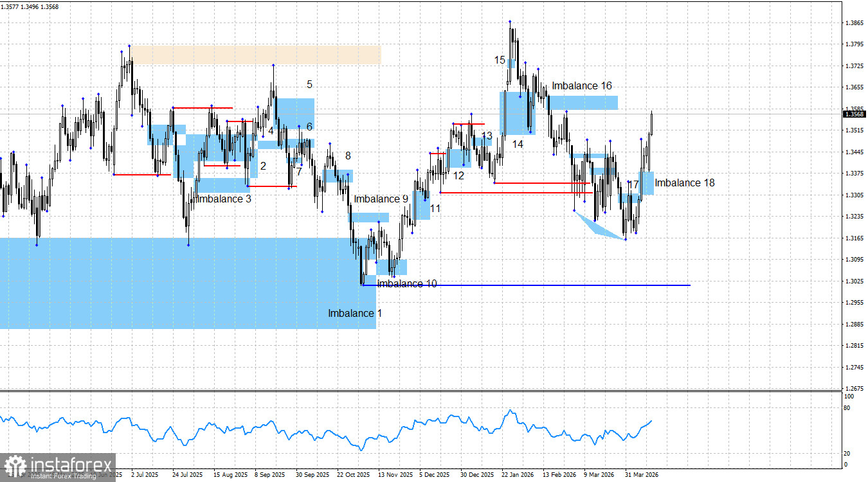Image resolution: width=868 pixels, height=482 pixels.
Task: Click the 31 Mar 2026 date label
Action: (x=642, y=474)
